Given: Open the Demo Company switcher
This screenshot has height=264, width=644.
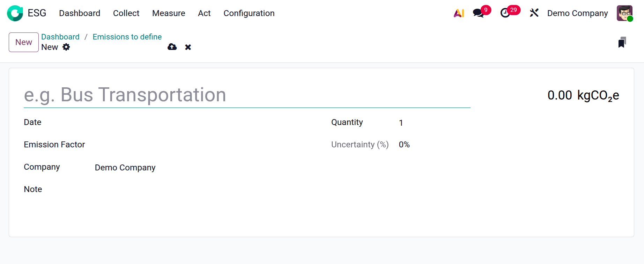Looking at the screenshot, I should tap(577, 13).
